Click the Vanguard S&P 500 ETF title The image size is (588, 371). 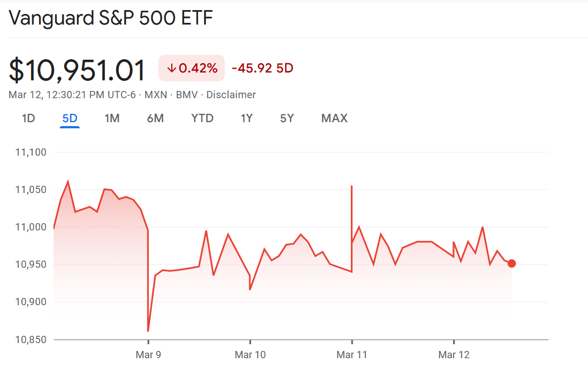click(x=111, y=18)
